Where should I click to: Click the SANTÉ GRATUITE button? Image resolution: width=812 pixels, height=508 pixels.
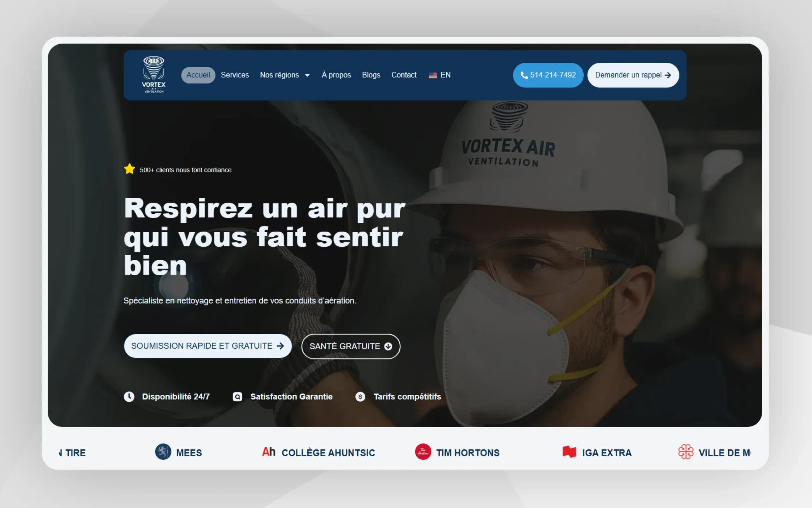pyautogui.click(x=350, y=346)
